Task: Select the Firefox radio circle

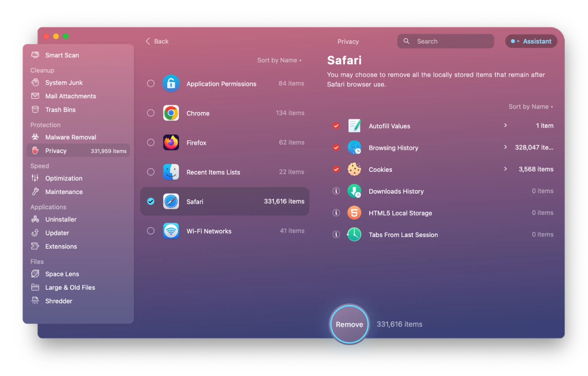Action: coord(151,142)
